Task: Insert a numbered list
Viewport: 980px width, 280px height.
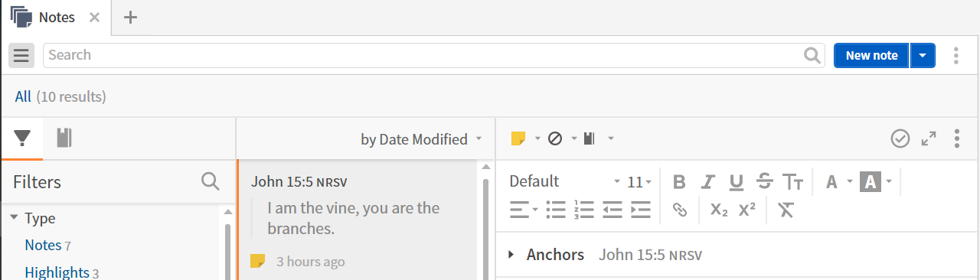Action: [583, 210]
